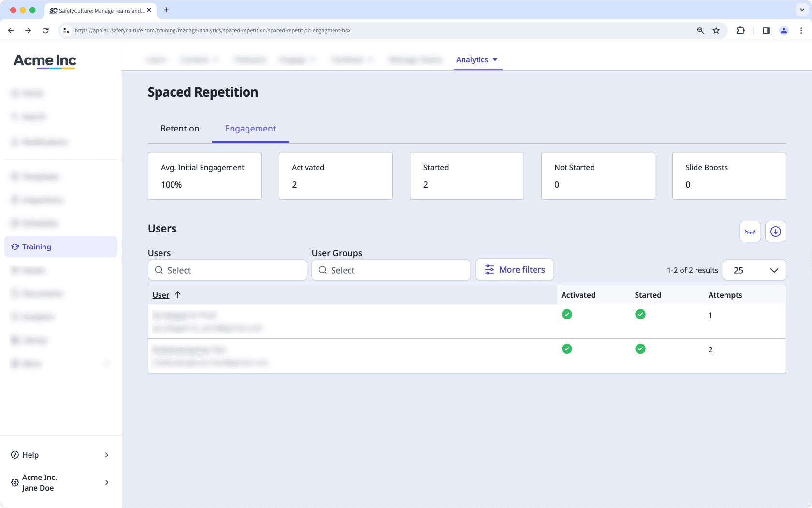The image size is (812, 508).
Task: Click the search magnifier in the Users select field
Action: click(x=159, y=270)
